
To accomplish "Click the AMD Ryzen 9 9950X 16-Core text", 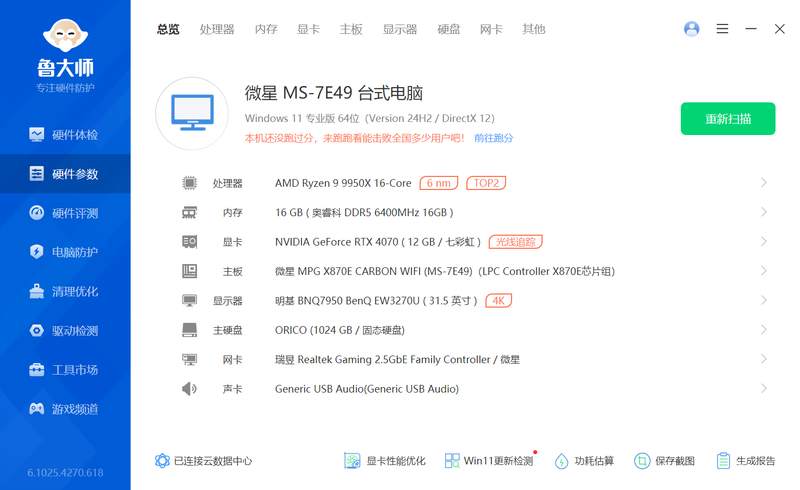I will (343, 183).
